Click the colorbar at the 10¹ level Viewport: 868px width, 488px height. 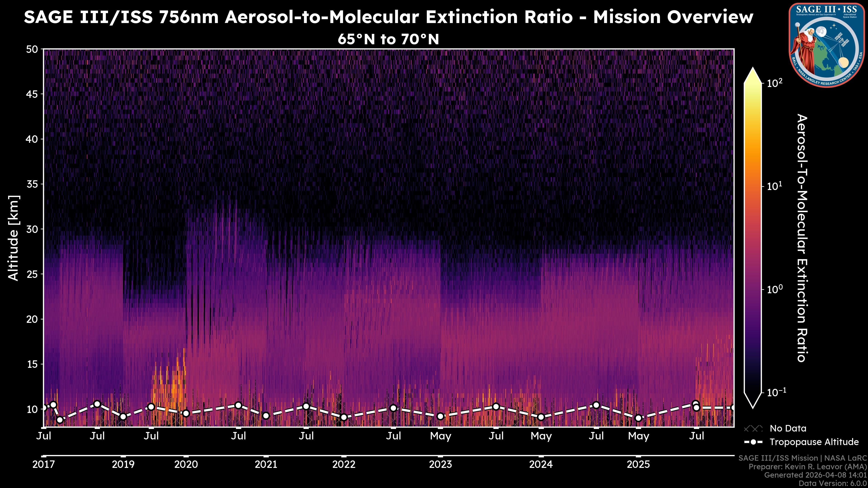coord(753,186)
